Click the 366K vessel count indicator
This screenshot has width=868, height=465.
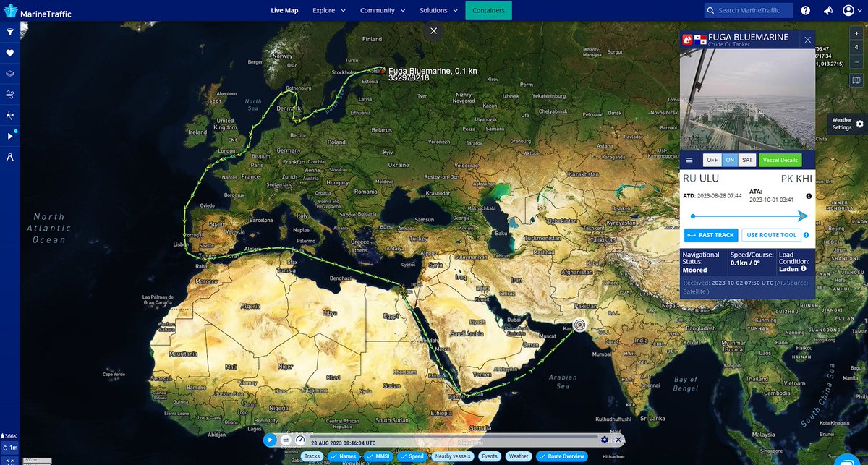tap(10, 436)
